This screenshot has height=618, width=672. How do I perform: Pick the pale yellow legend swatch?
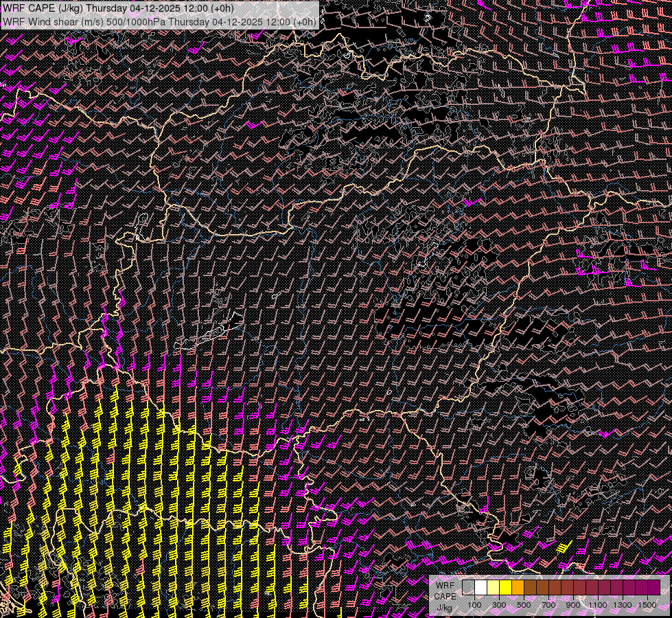(493, 587)
